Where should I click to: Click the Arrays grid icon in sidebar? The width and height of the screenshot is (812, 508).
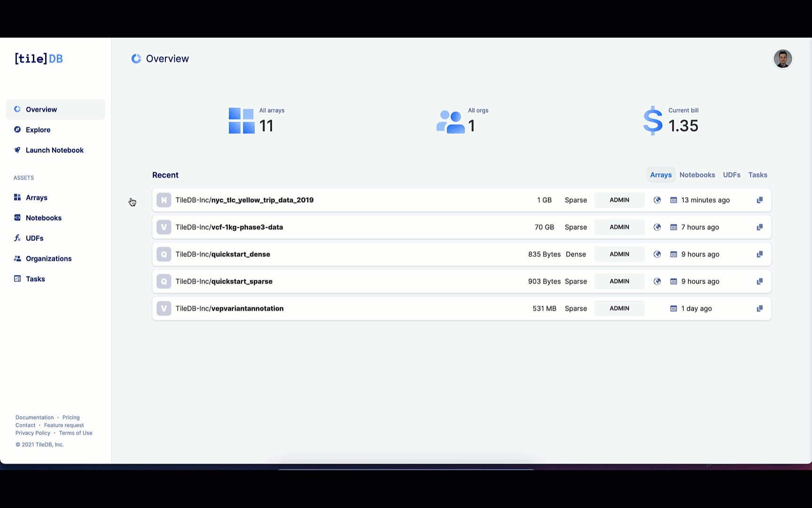tap(17, 197)
